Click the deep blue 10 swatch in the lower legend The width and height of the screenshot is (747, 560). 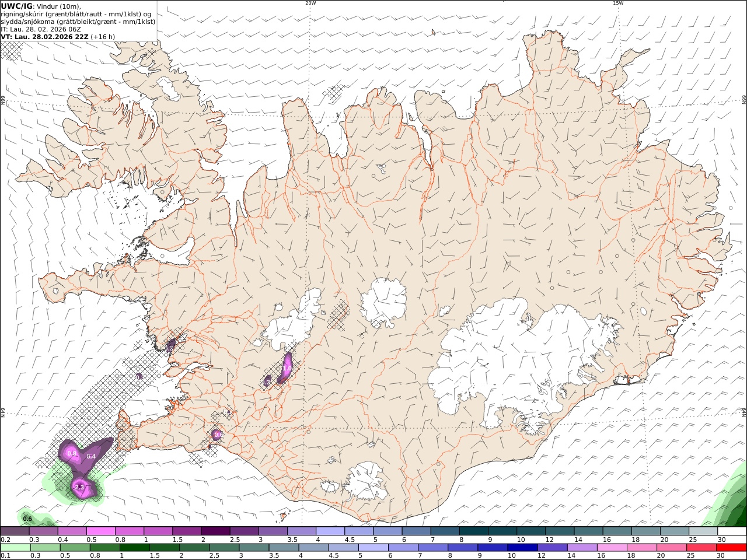coord(522,548)
